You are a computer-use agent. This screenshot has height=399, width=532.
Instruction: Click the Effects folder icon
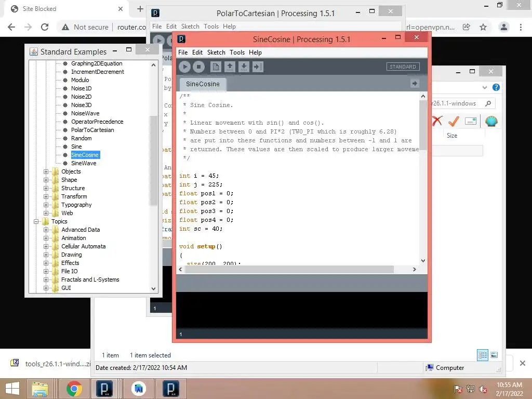pyautogui.click(x=55, y=263)
